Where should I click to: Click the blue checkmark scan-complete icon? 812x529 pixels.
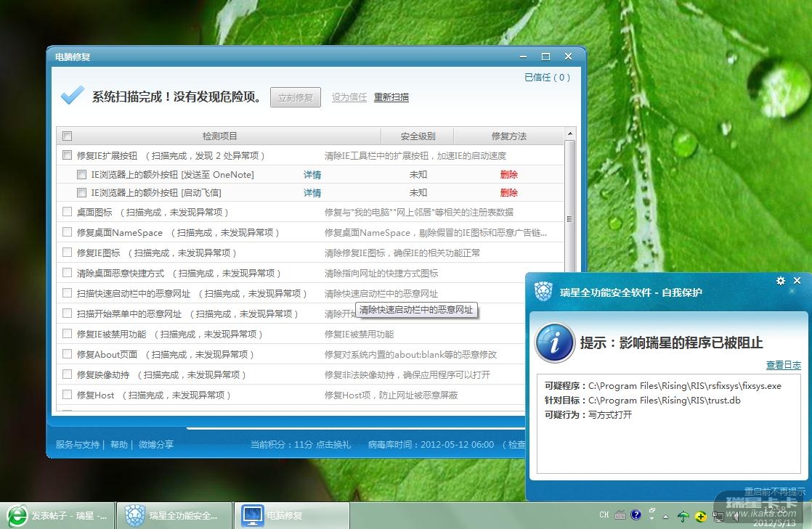pyautogui.click(x=72, y=97)
